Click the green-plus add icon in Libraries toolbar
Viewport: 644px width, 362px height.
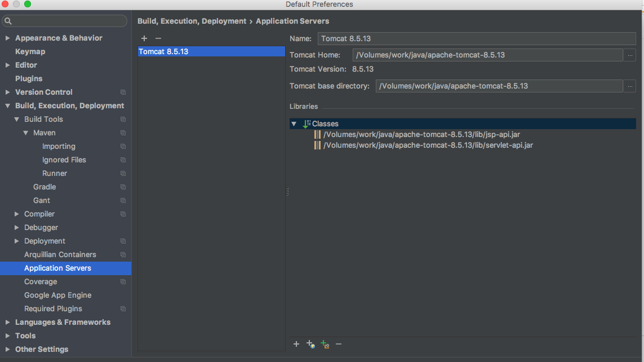click(325, 345)
